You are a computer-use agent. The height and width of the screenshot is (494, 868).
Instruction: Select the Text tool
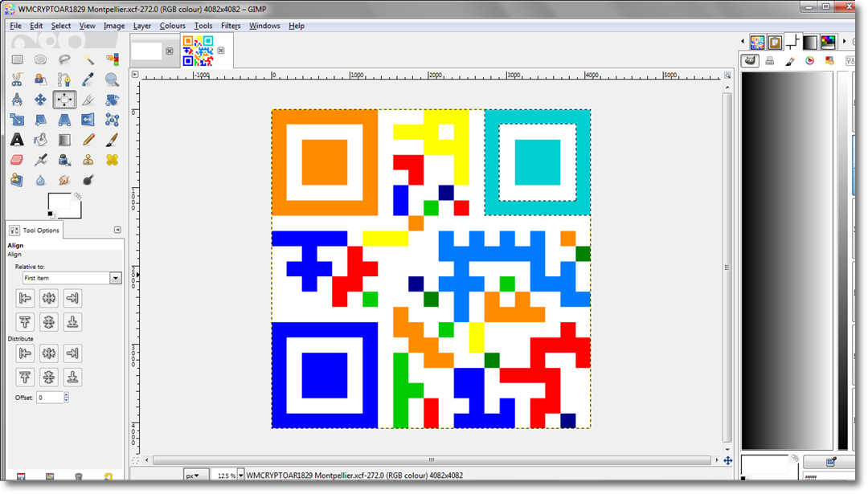coord(17,140)
